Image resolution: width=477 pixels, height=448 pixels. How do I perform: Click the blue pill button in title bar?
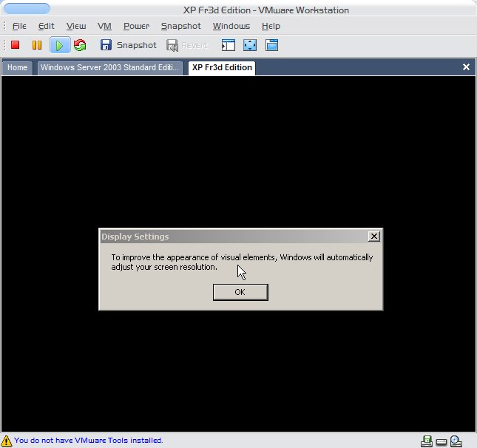click(x=27, y=9)
